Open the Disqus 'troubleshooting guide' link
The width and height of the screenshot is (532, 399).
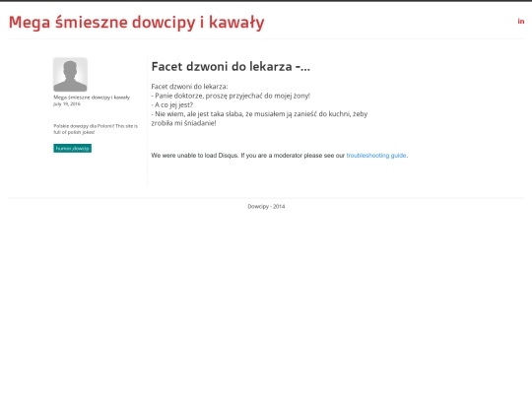(x=376, y=156)
